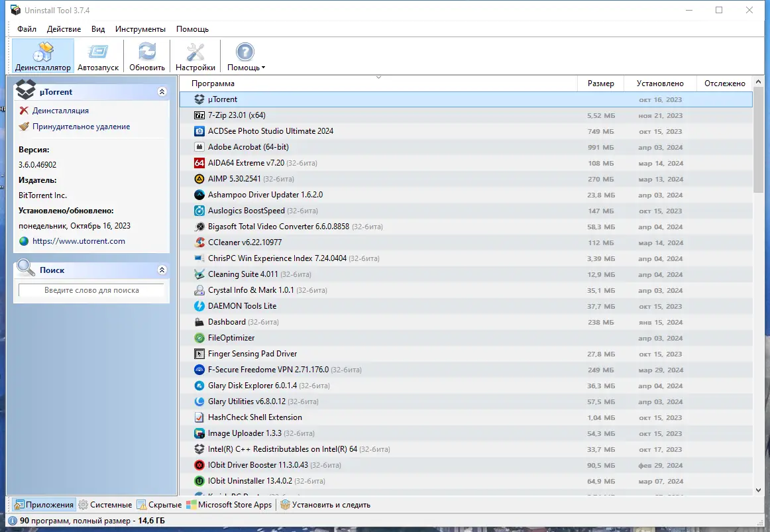Click the list scrollbar up arrow
Image resolution: width=770 pixels, height=532 pixels.
tap(758, 81)
